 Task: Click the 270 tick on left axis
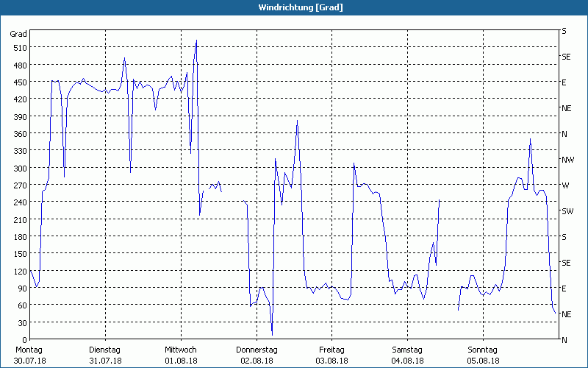pos(19,185)
